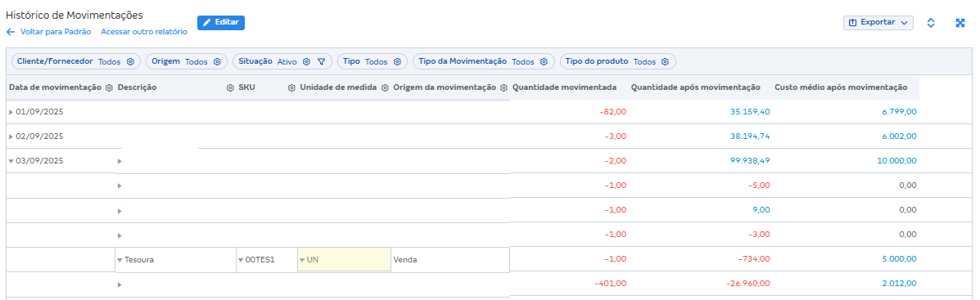This screenshot has height=300, width=980.
Task: Click the value 38.194,74
Action: [x=750, y=137]
